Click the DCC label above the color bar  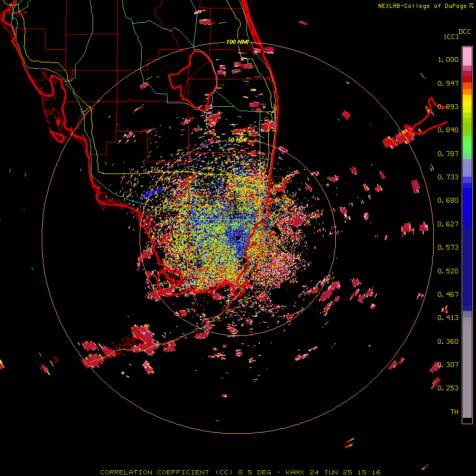click(464, 32)
